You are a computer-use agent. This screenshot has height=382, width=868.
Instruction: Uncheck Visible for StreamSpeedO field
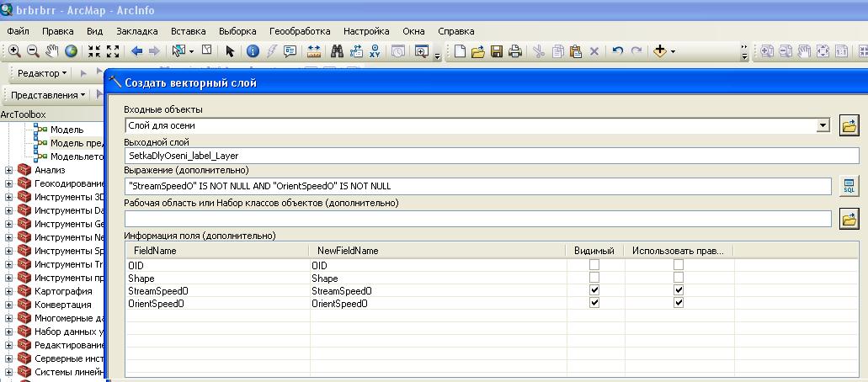594,290
